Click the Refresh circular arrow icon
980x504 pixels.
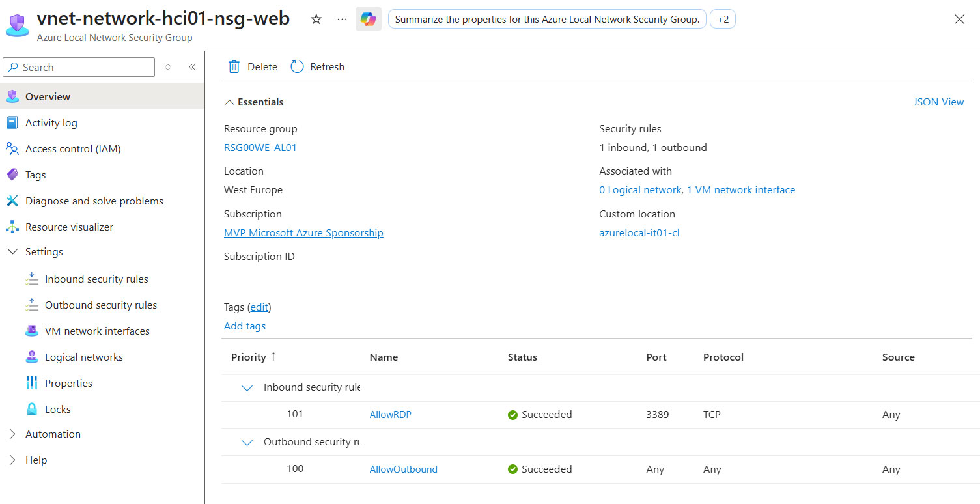click(297, 66)
